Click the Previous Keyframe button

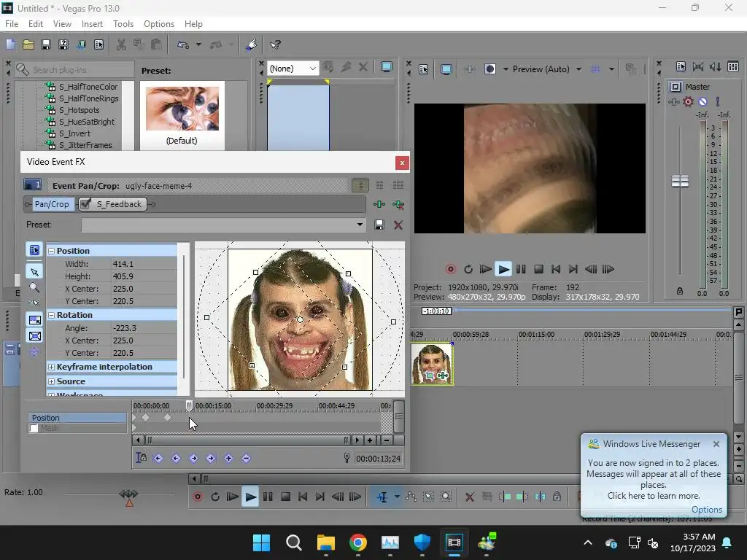pos(176,458)
